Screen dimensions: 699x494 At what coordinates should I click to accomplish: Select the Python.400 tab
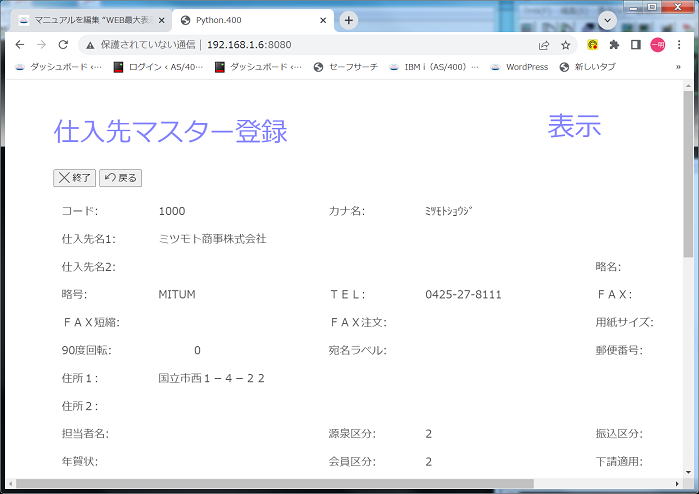(x=245, y=20)
